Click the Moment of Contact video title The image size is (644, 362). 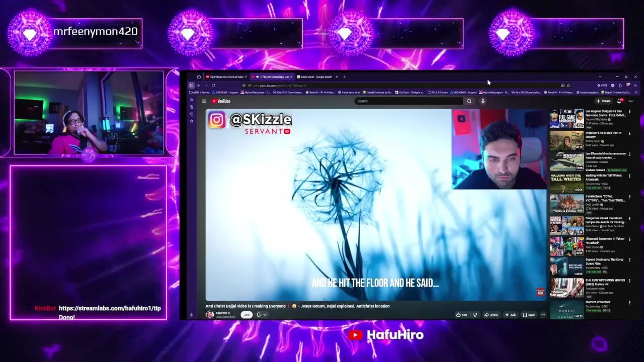pyautogui.click(x=598, y=302)
